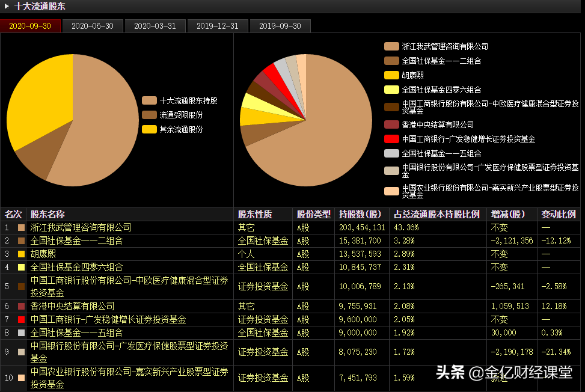Open 嘉实新兴产业股票型证券投资基金 row name
The width and height of the screenshot is (585, 392).
[x=129, y=378]
